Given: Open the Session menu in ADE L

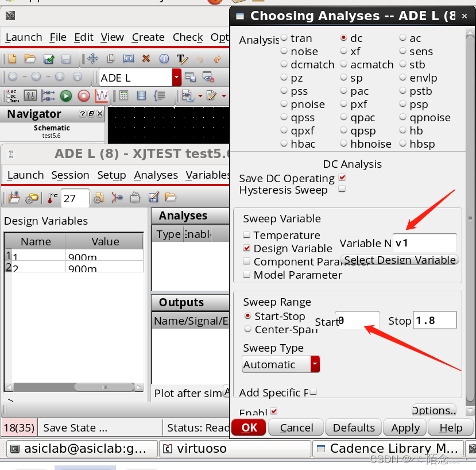Looking at the screenshot, I should (x=70, y=175).
